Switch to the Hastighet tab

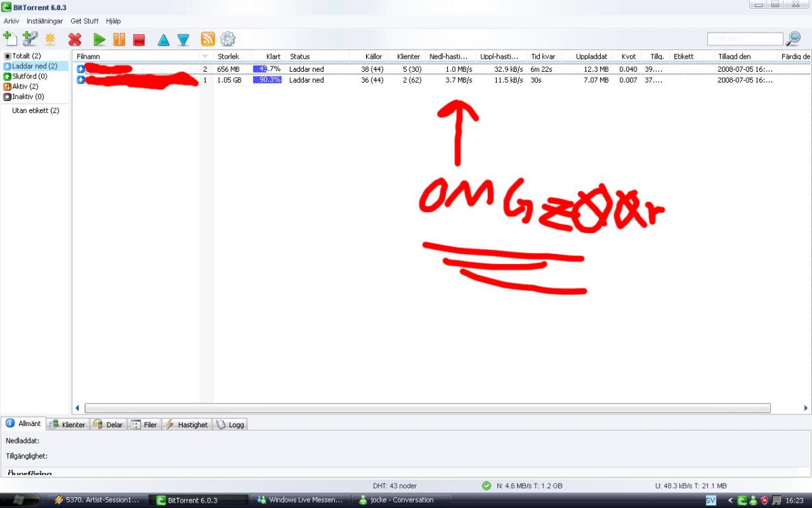pos(187,425)
